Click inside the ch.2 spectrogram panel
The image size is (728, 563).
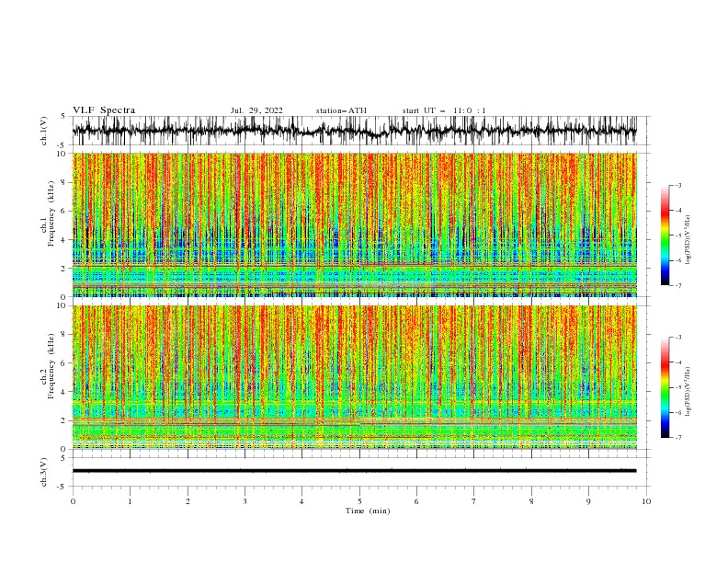point(354,377)
